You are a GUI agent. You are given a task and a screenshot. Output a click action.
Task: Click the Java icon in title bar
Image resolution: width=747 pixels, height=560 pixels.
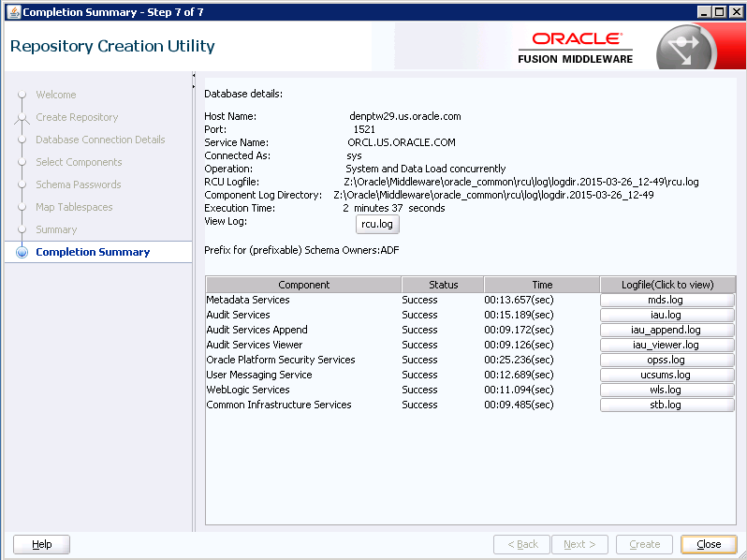[x=14, y=12]
